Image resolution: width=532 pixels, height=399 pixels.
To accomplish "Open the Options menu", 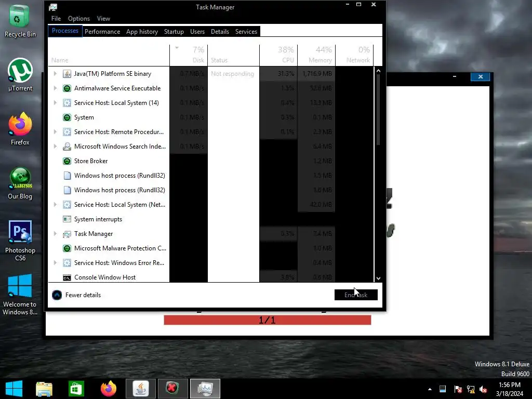I will [x=79, y=19].
